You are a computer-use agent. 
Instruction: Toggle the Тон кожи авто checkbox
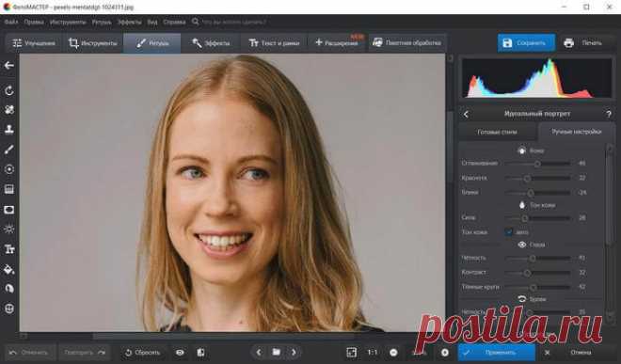[509, 232]
